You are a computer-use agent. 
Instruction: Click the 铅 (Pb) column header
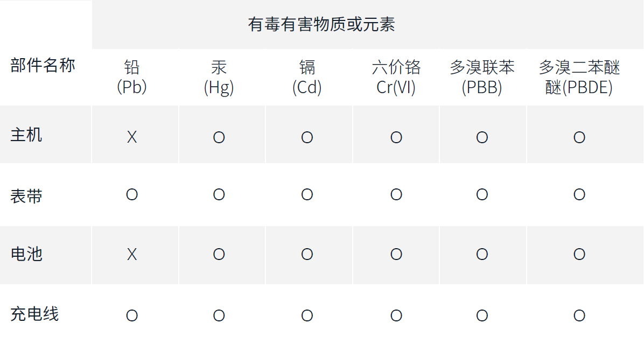pyautogui.click(x=132, y=77)
